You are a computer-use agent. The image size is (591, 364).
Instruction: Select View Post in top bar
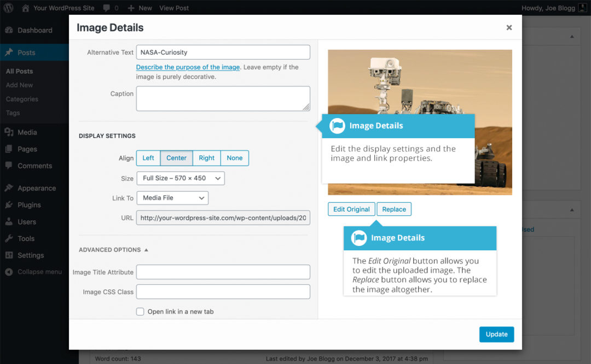point(173,8)
